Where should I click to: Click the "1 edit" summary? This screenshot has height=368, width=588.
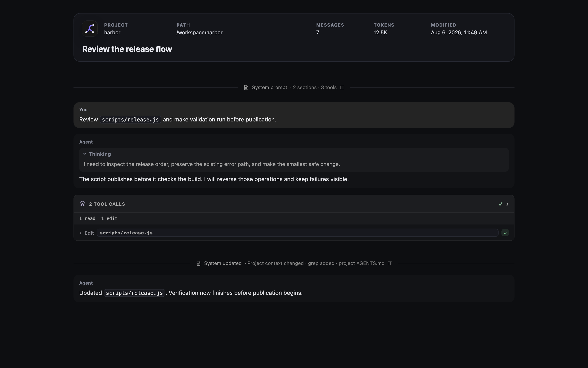point(109,218)
